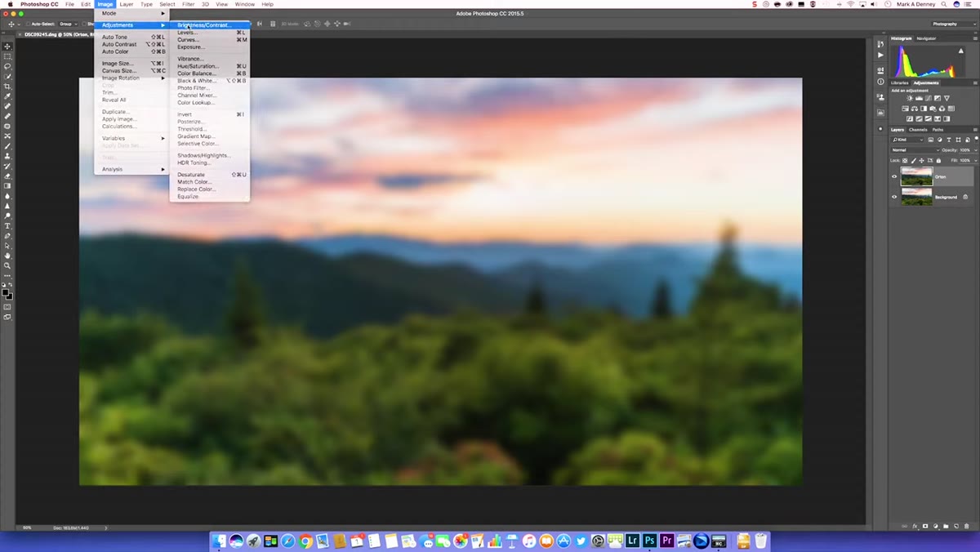The image size is (980, 552).
Task: Toggle lock transparent pixels
Action: pos(905,161)
